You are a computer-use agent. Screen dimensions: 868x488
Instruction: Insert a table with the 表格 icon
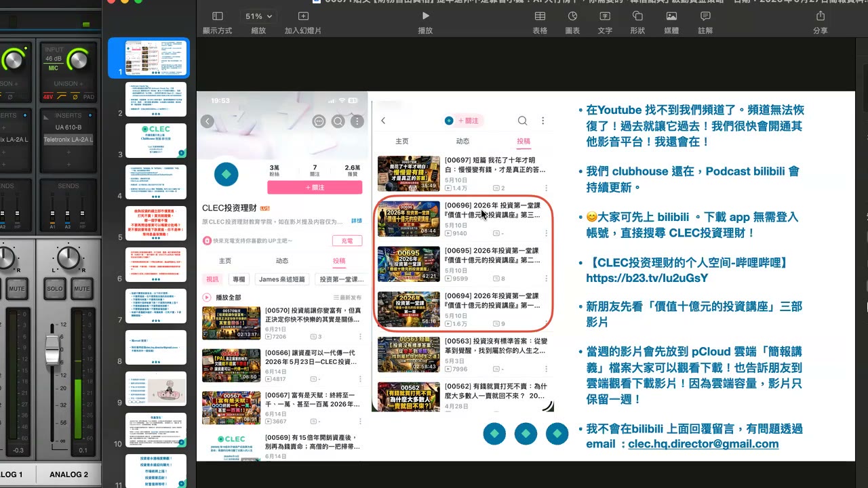540,16
